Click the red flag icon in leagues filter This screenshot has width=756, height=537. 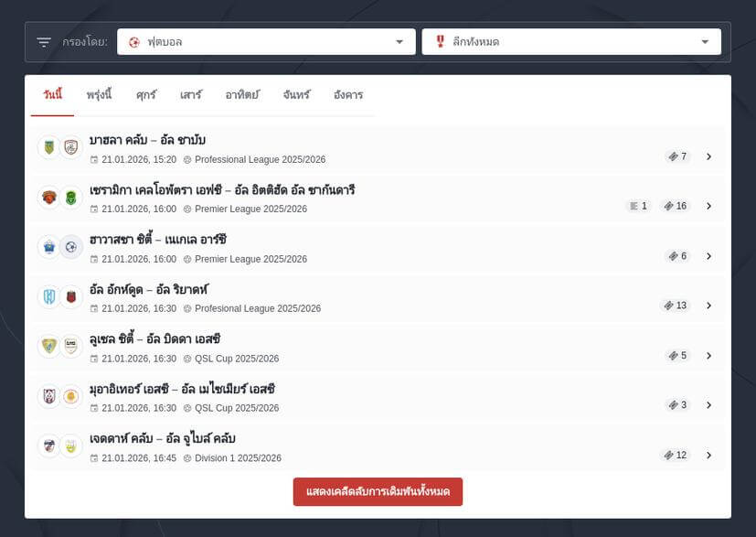coord(438,41)
